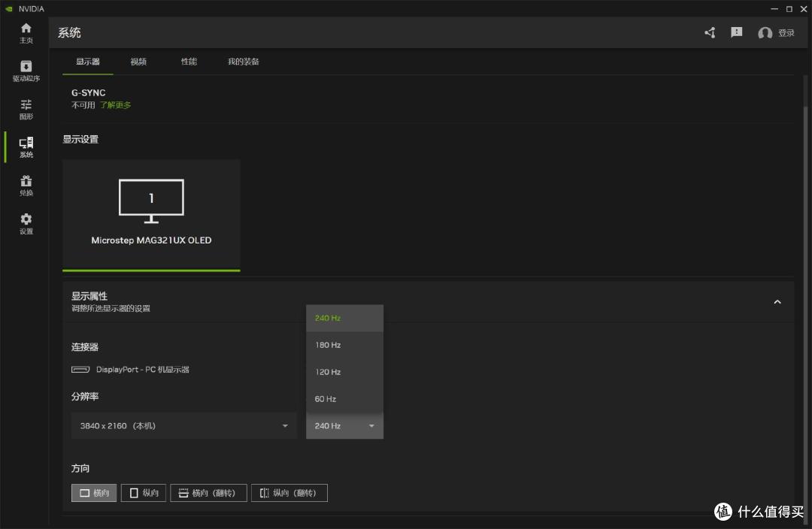Image resolution: width=812 pixels, height=529 pixels.
Task: Minimize the NVIDIA window
Action: 774,9
